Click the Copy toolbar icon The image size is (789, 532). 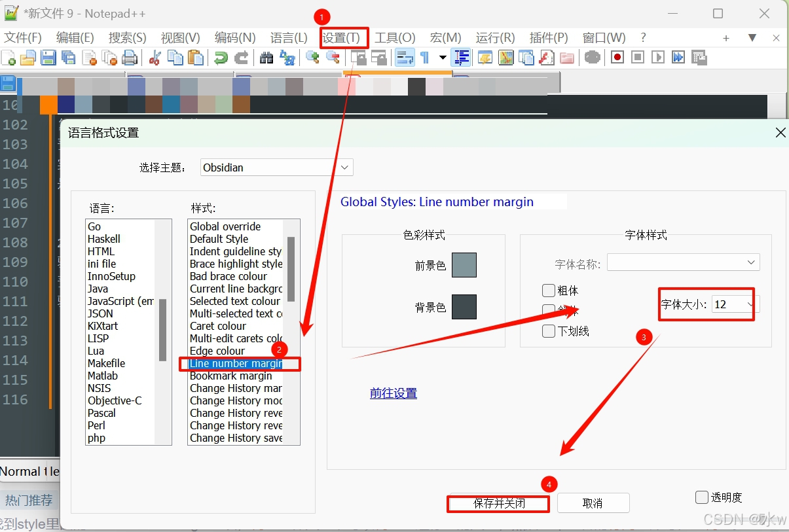pyautogui.click(x=175, y=58)
